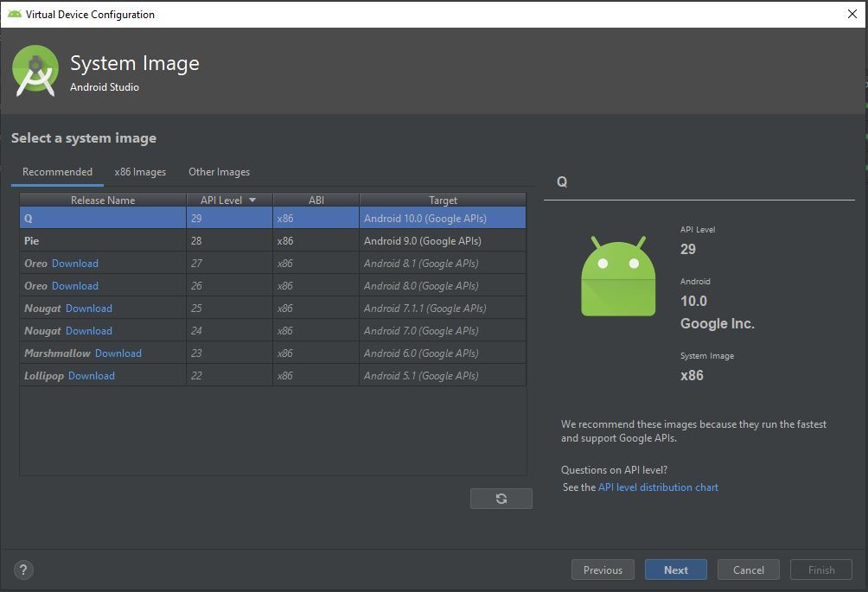Screen dimensions: 868x592
Task: Open help with the question mark icon
Action: pos(23,570)
